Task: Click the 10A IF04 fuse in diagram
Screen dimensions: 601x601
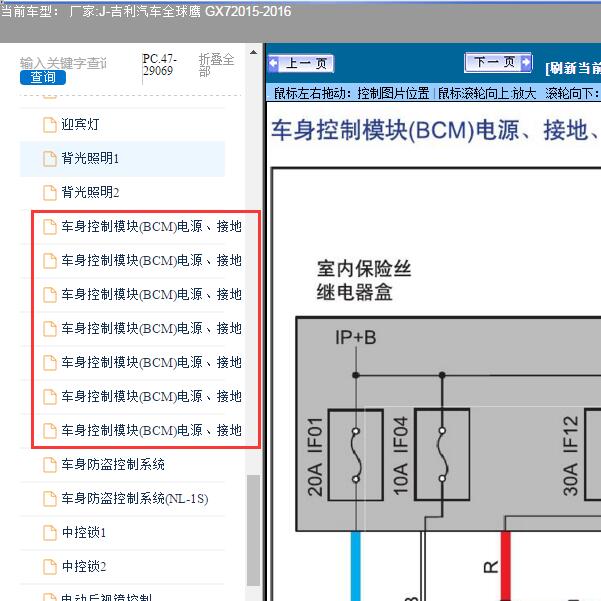Action: (x=442, y=455)
